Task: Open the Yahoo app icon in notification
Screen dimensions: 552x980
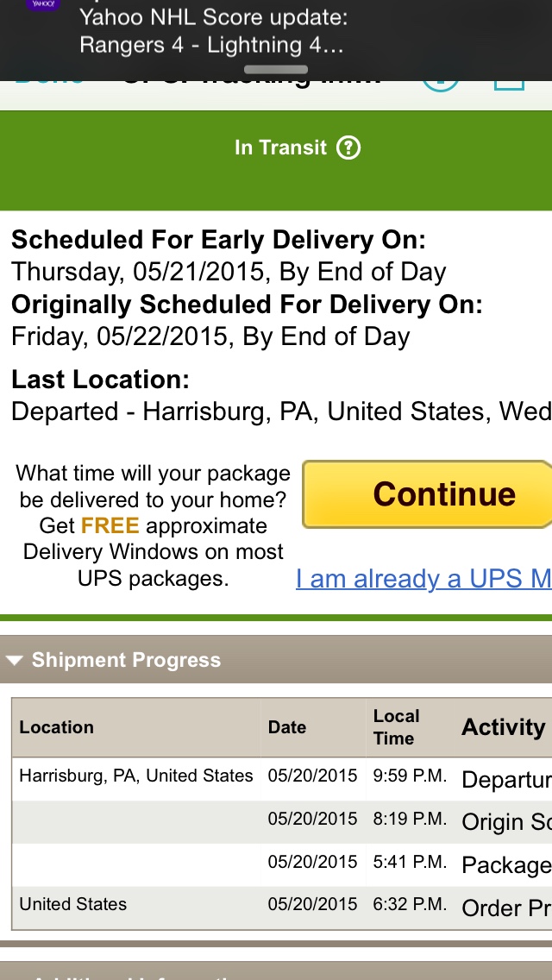Action: pyautogui.click(x=42, y=5)
